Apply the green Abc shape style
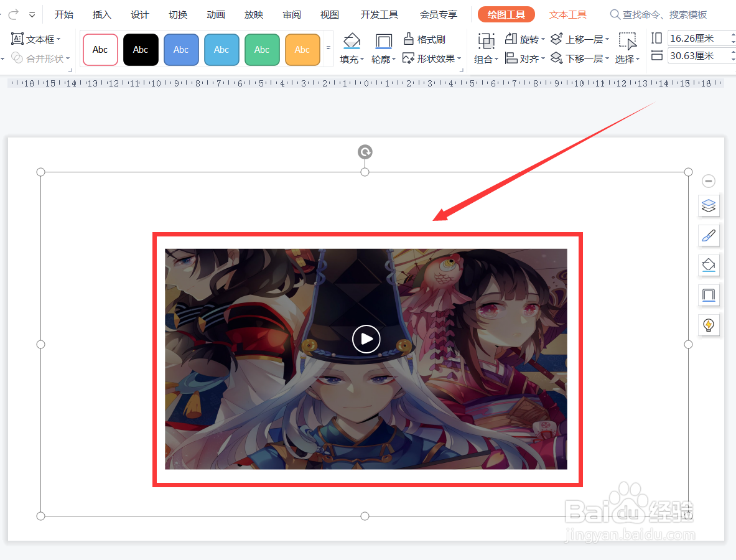Image resolution: width=736 pixels, height=560 pixels. point(261,50)
